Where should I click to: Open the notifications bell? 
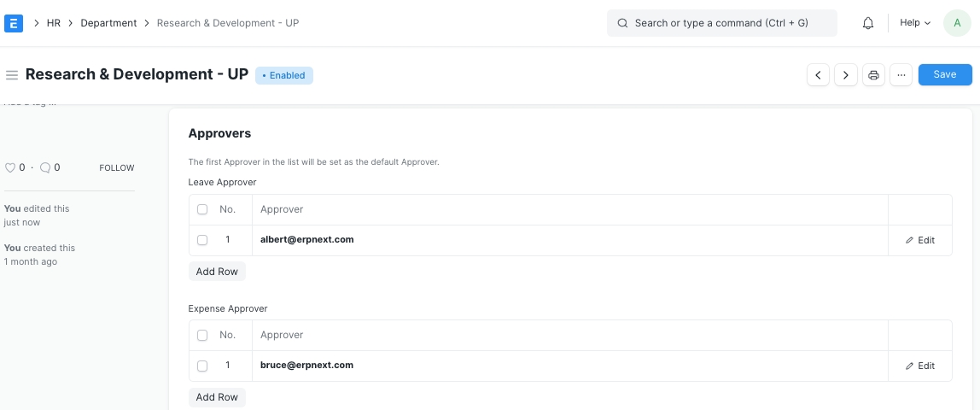tap(868, 23)
